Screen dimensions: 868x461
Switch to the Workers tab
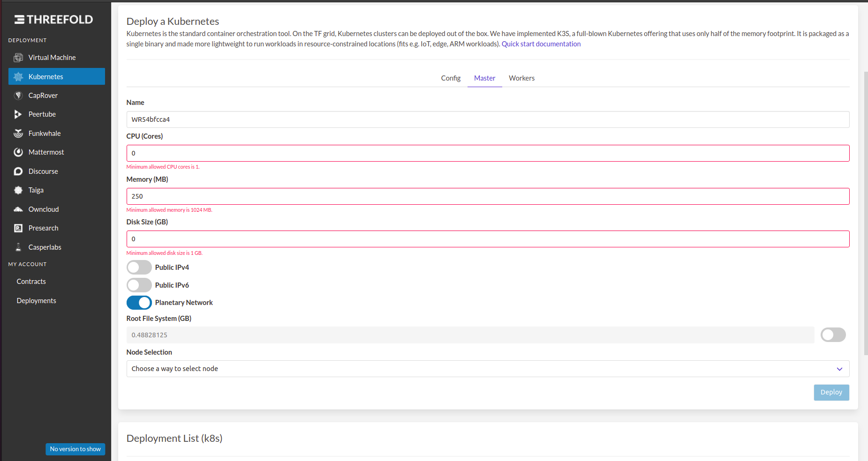tap(521, 78)
